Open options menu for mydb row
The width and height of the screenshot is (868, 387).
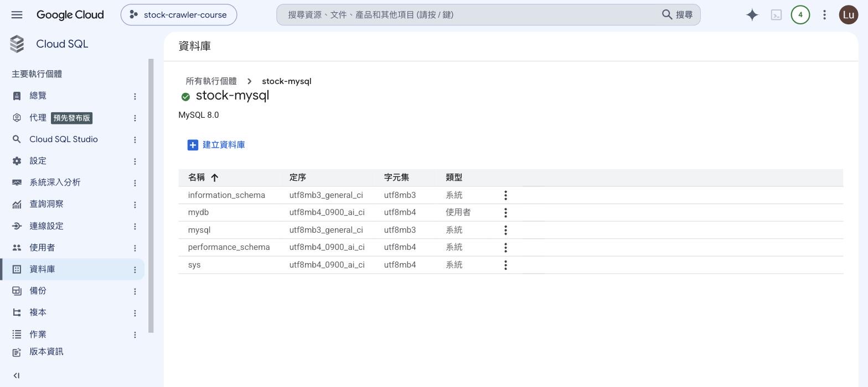coord(505,212)
